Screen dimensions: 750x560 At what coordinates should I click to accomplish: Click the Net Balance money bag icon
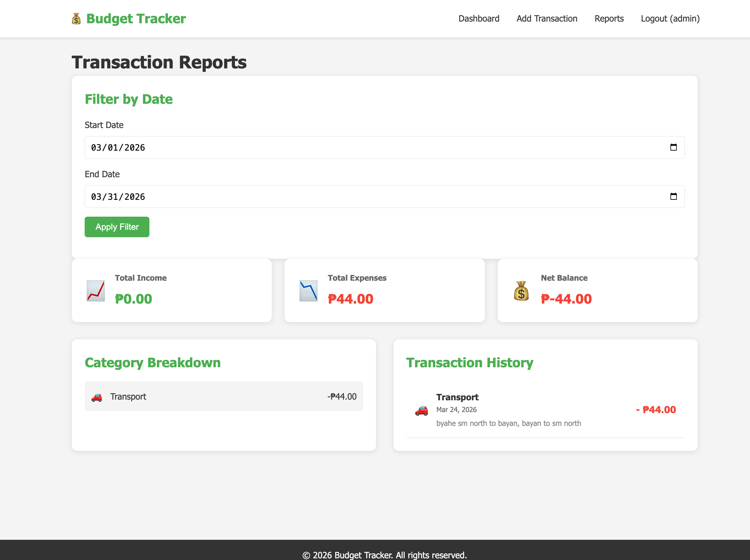click(521, 291)
